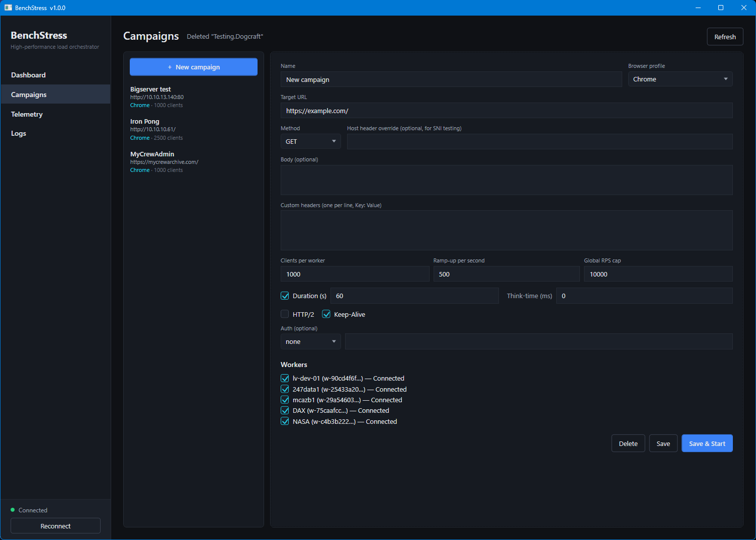This screenshot has width=756, height=540.
Task: Click into the Custom headers text area
Action: (507, 230)
